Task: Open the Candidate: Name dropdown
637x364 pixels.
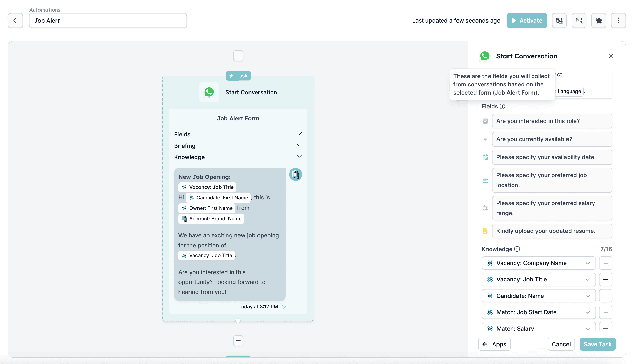Action: click(539, 296)
